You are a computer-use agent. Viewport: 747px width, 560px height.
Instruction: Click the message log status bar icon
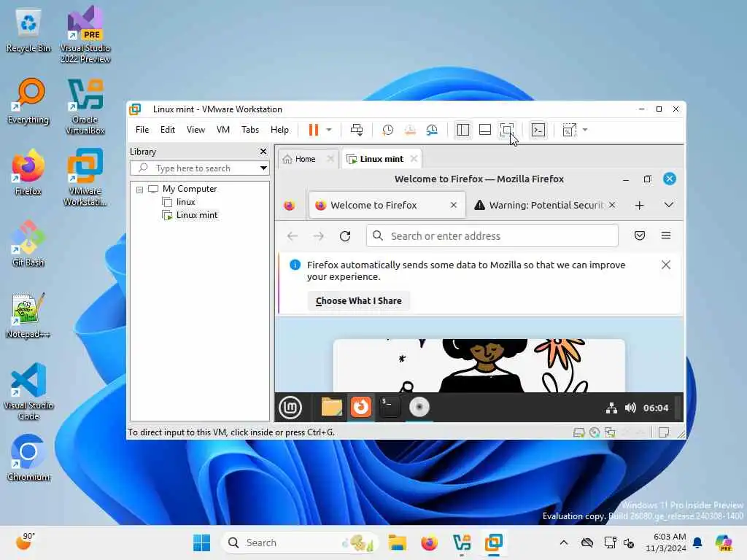(x=664, y=432)
